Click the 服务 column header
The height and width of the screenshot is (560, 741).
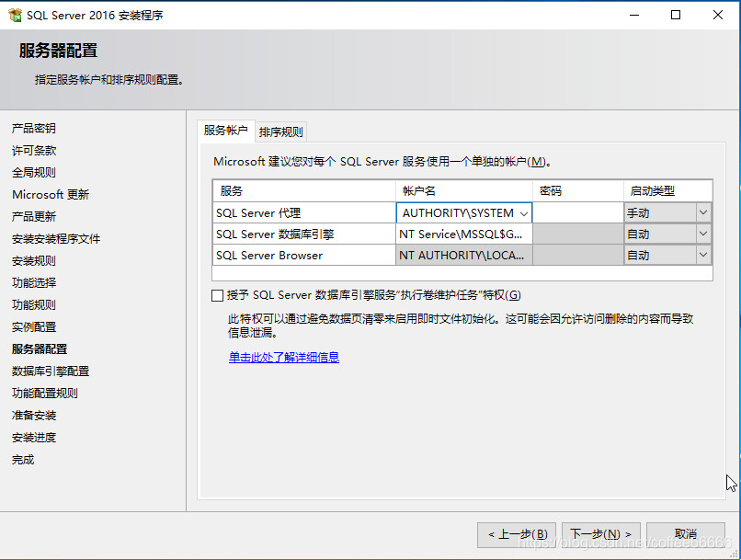(304, 191)
